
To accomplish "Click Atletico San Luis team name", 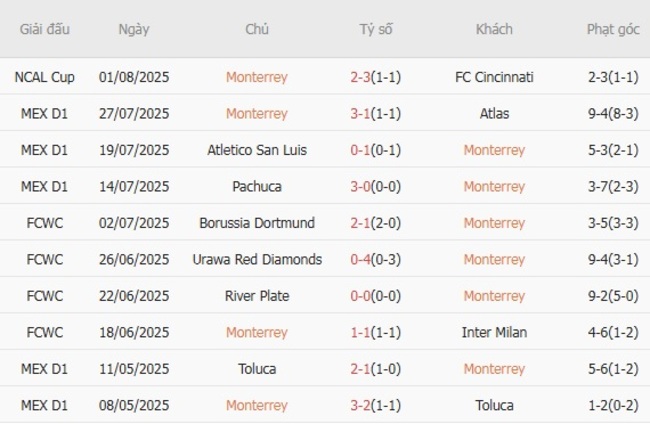I will point(257,150).
